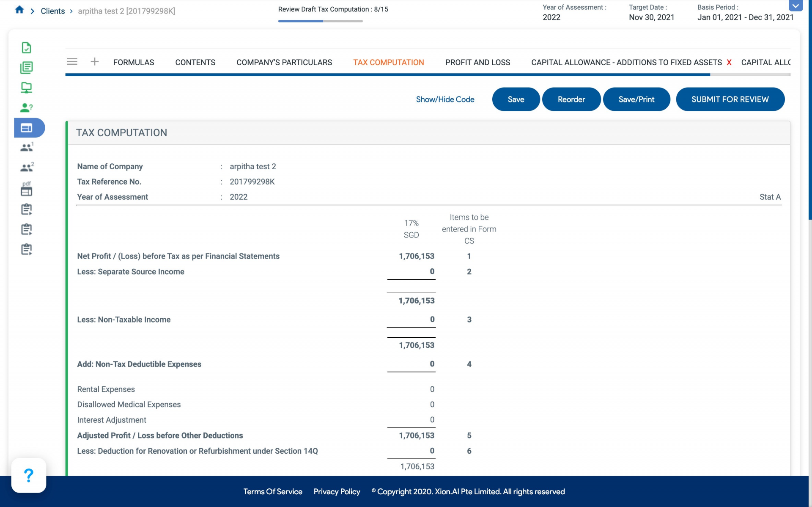Open the hamburger sheet list menu

click(x=72, y=62)
